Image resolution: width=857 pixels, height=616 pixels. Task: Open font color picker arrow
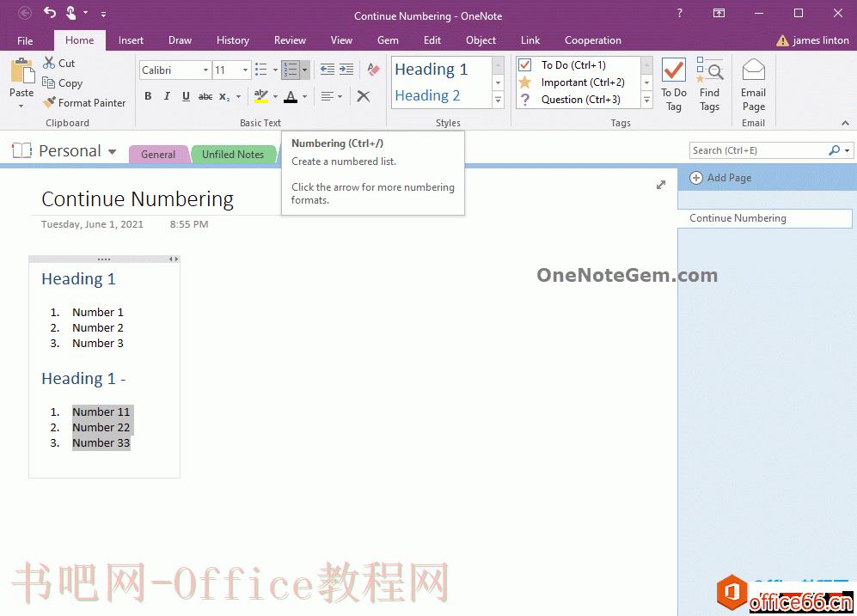(304, 97)
